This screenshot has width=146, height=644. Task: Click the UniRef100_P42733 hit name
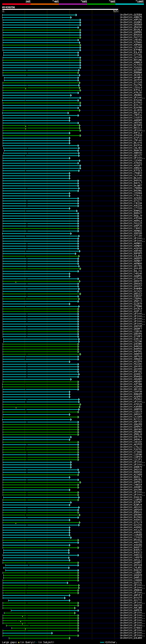(x=131, y=37)
